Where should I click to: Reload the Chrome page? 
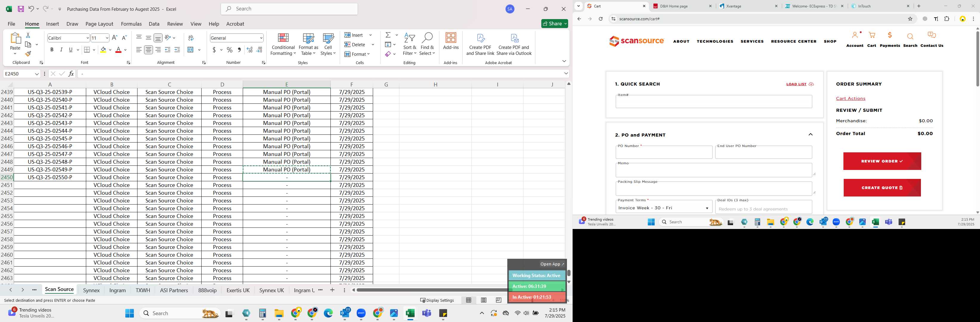601,18
